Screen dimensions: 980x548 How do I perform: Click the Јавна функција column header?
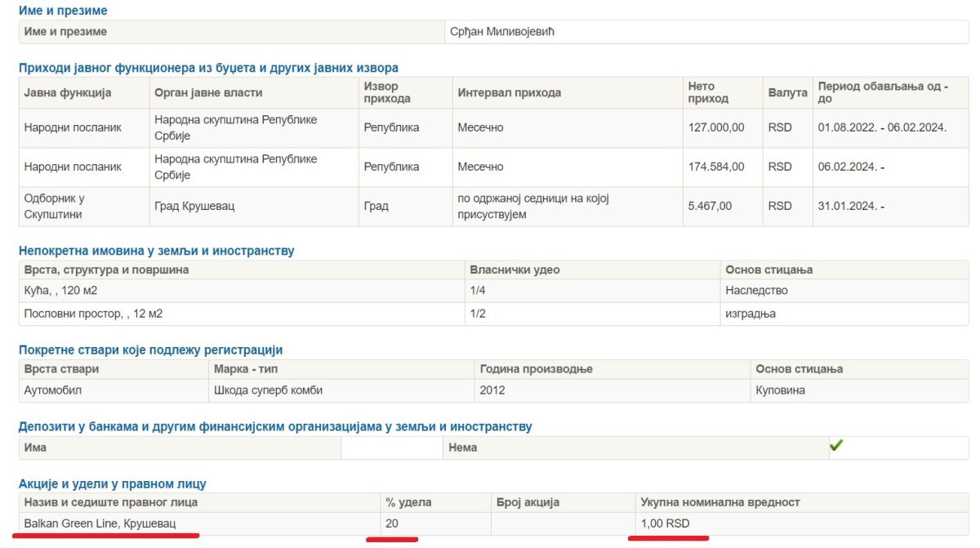[x=68, y=92]
